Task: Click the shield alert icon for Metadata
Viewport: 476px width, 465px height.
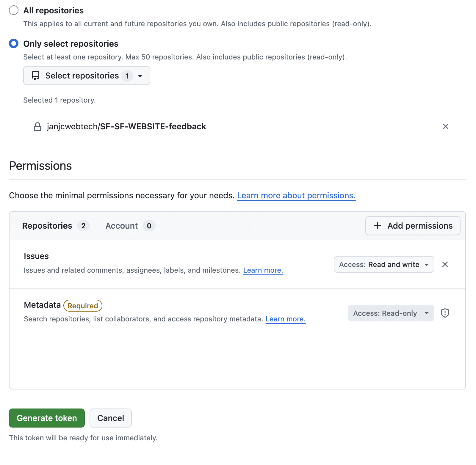Action: (445, 313)
